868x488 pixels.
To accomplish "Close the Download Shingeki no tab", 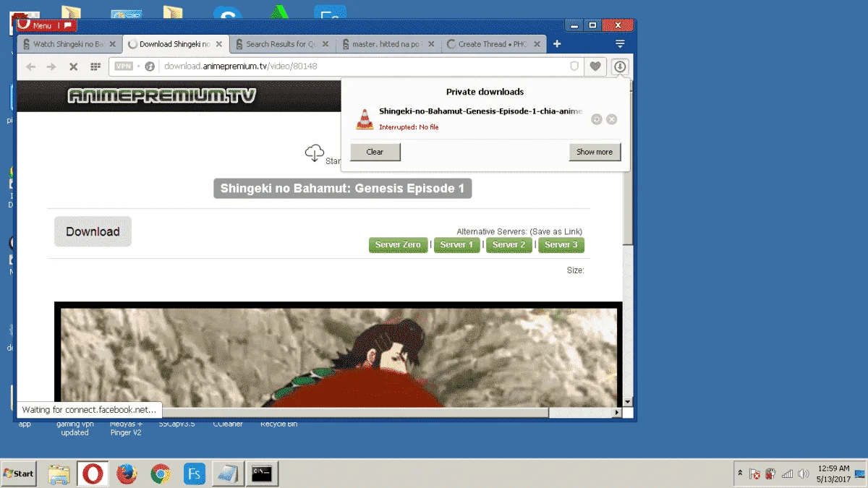I will click(219, 44).
